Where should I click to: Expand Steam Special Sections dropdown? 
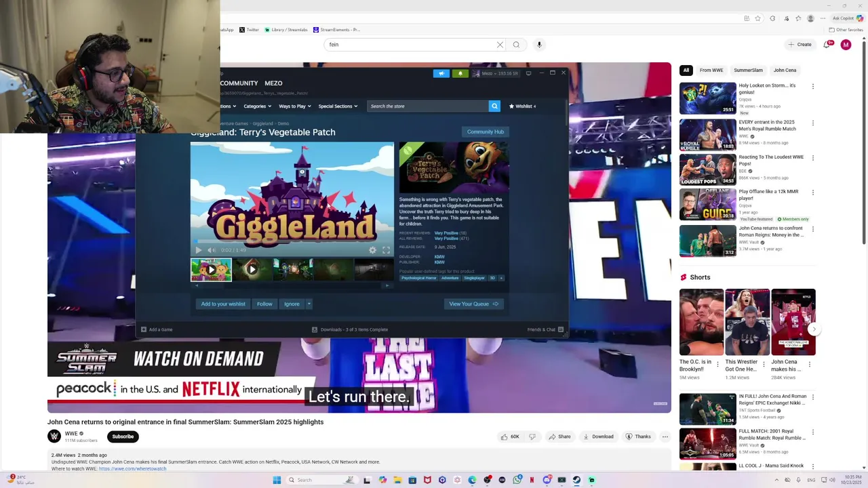338,106
